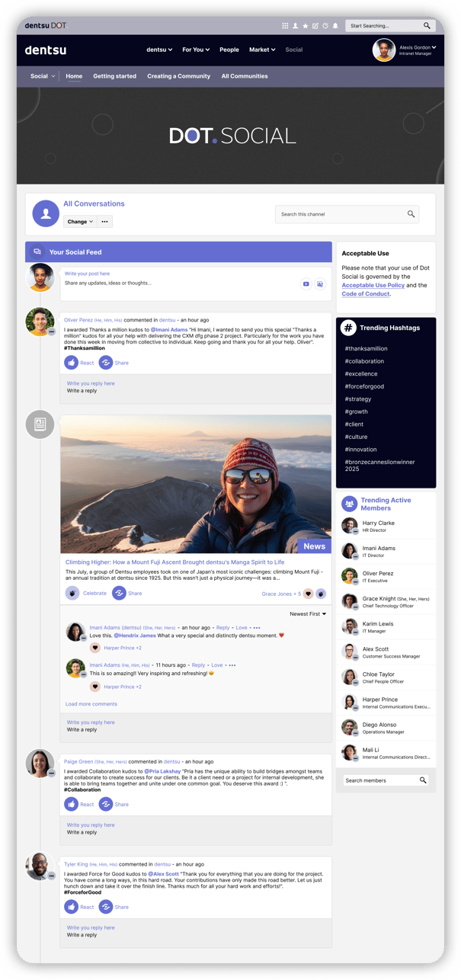Open the Newest First sort dropdown
Screen dimensions: 461x980
pyautogui.click(x=308, y=613)
